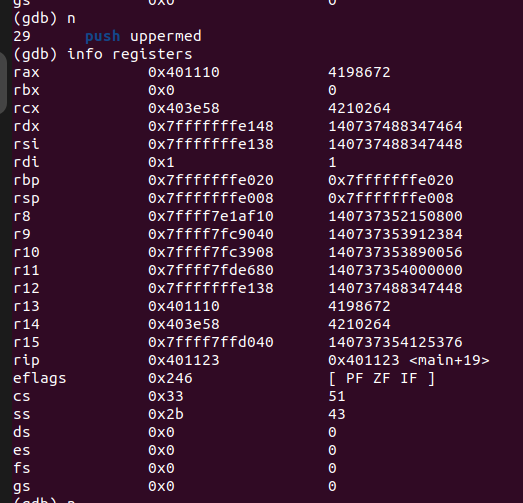This screenshot has height=503, width=523.
Task: Click the eflags flags list [ PF ZF IF ]
Action: 382,379
